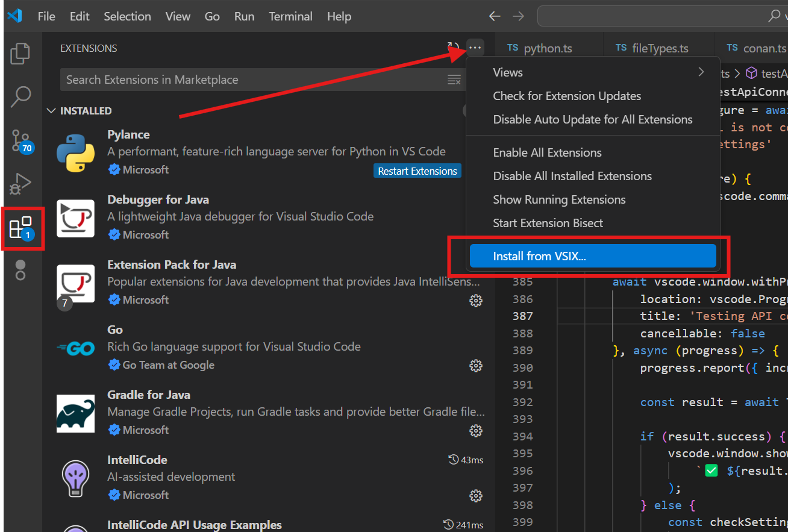Open the Extensions view icon
This screenshot has width=788, height=532.
coord(22,228)
